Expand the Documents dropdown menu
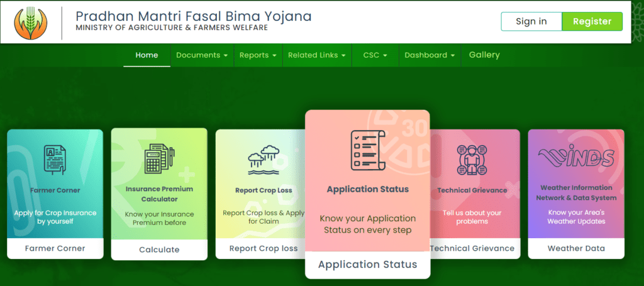This screenshot has width=644, height=286. pyautogui.click(x=202, y=55)
